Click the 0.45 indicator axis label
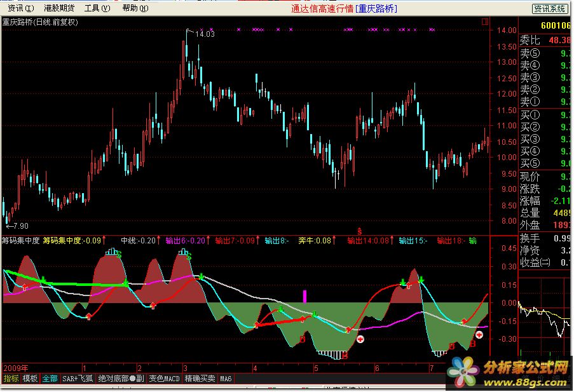 pos(509,248)
